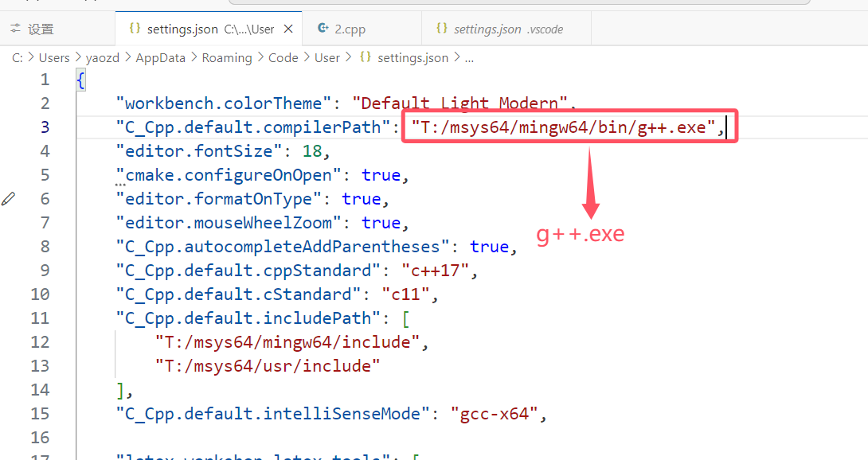Click "cmake.configureOnOpen" key

coord(228,175)
